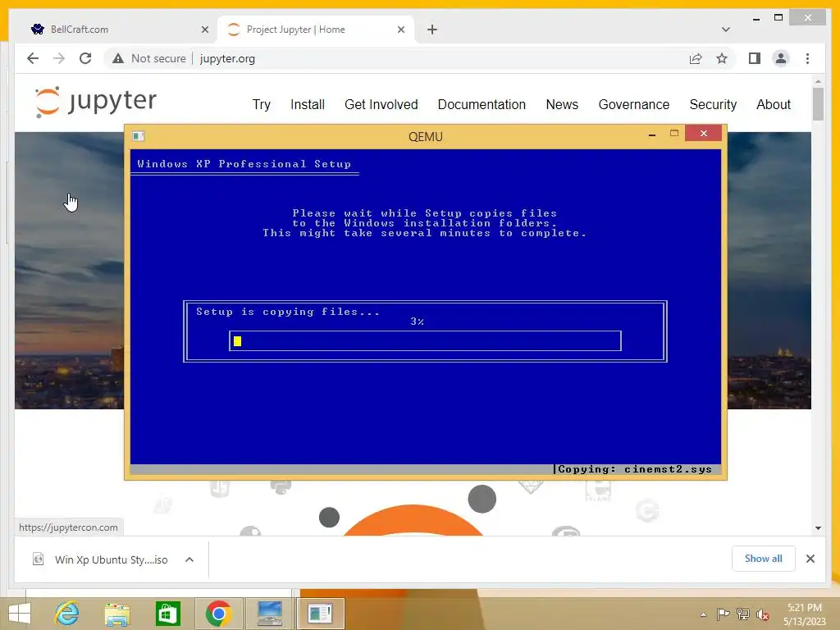Open the downloaded Win Xp Ubuntu iso file
The image size is (840, 630).
[x=111, y=559]
